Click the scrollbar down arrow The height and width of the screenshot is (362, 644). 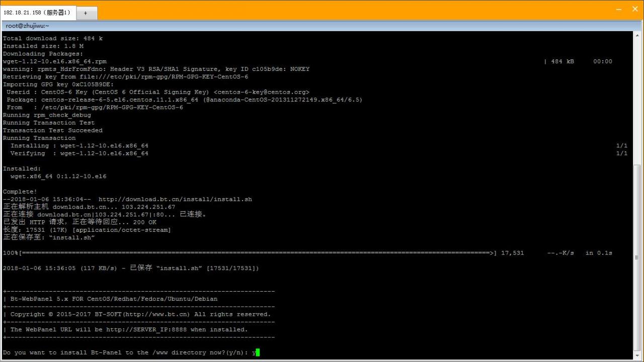(x=637, y=355)
